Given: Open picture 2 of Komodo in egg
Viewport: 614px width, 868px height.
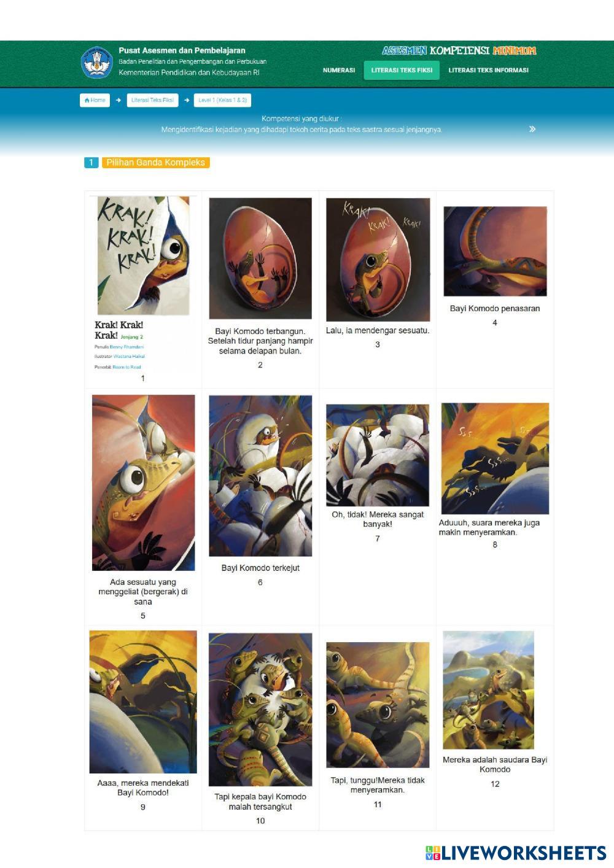Looking at the screenshot, I should click(x=260, y=258).
